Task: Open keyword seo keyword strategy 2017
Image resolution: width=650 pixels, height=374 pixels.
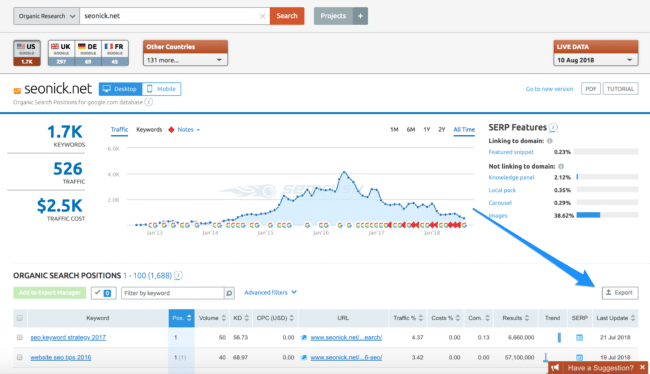Action: click(68, 338)
